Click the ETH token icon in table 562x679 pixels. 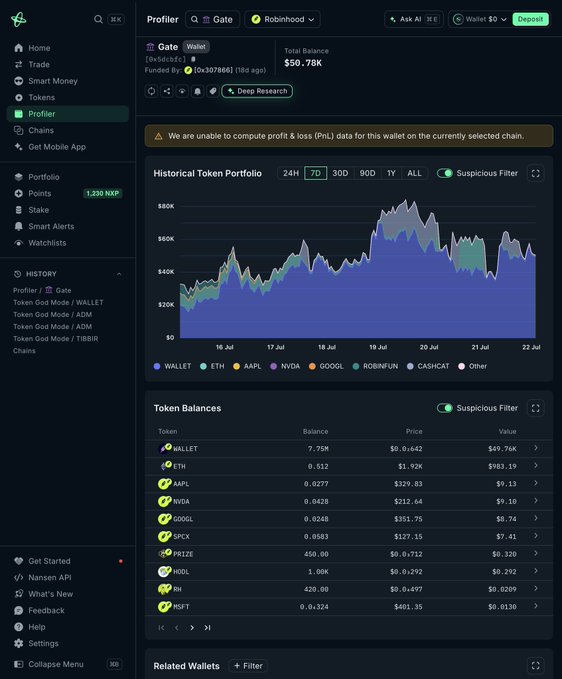(x=165, y=466)
